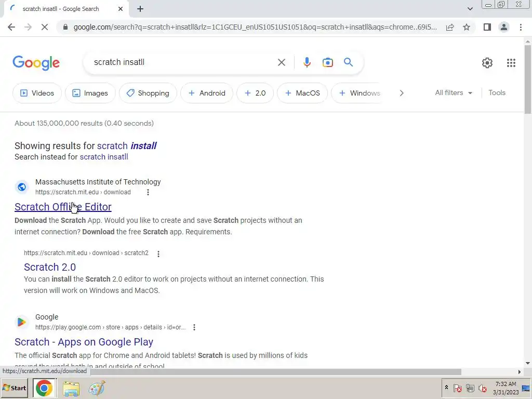Share this page via the share icon

coord(450,27)
